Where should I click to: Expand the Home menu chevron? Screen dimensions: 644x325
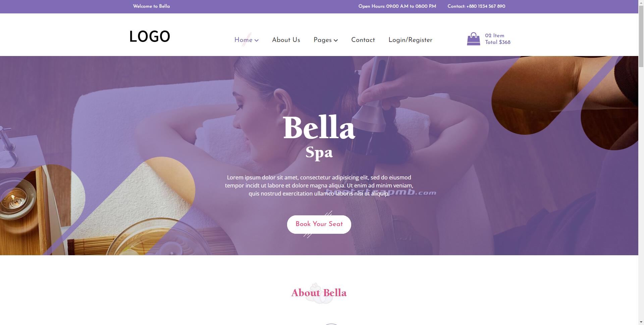[x=257, y=40]
